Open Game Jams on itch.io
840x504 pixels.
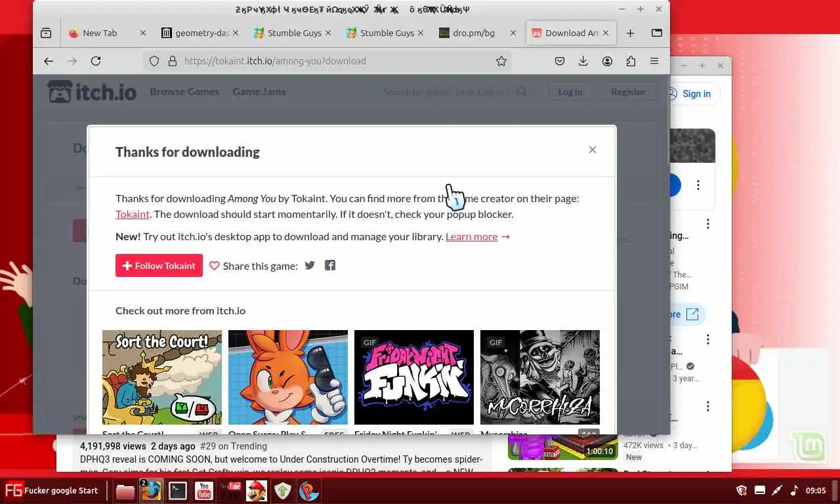tap(259, 92)
